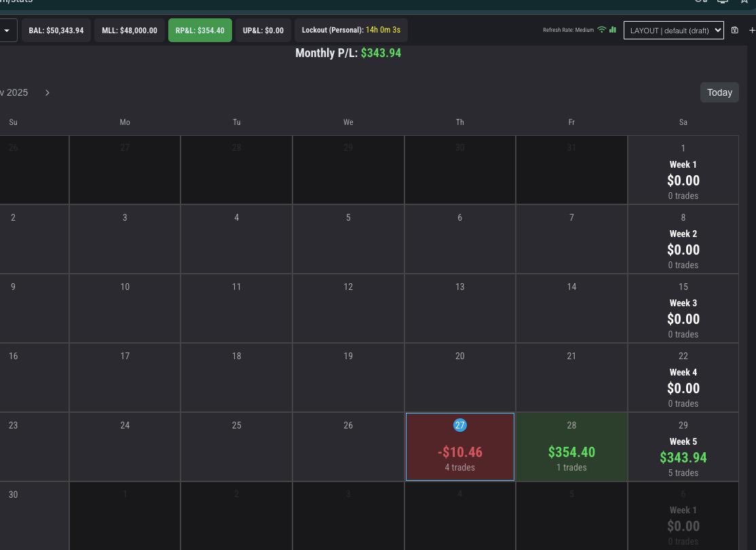Select Sunday day 23
Screen dimensions: 756x550
click(34, 447)
